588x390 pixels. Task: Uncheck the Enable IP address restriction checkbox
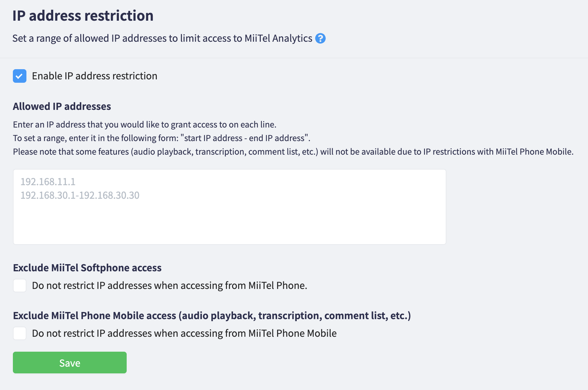click(20, 76)
